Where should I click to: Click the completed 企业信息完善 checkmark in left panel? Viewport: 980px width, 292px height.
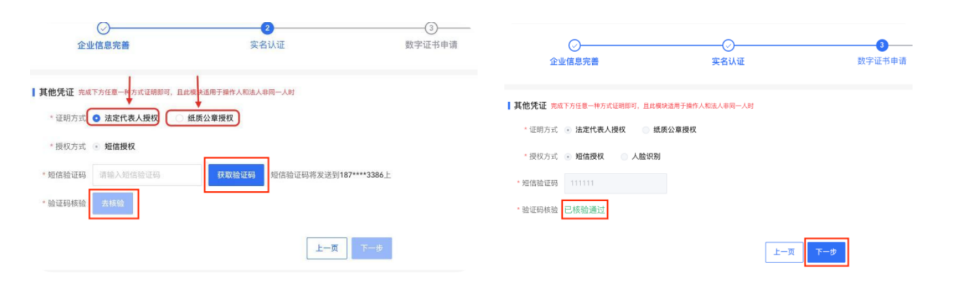coord(104,28)
